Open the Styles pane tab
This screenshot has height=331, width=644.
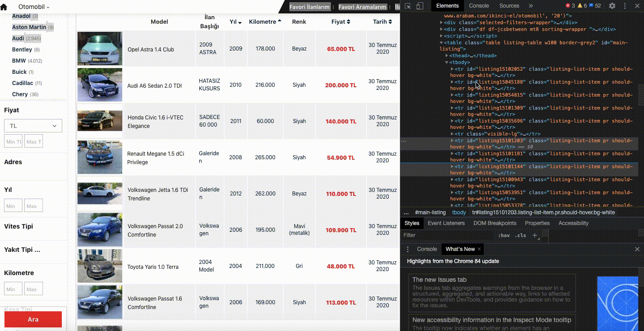pos(412,223)
